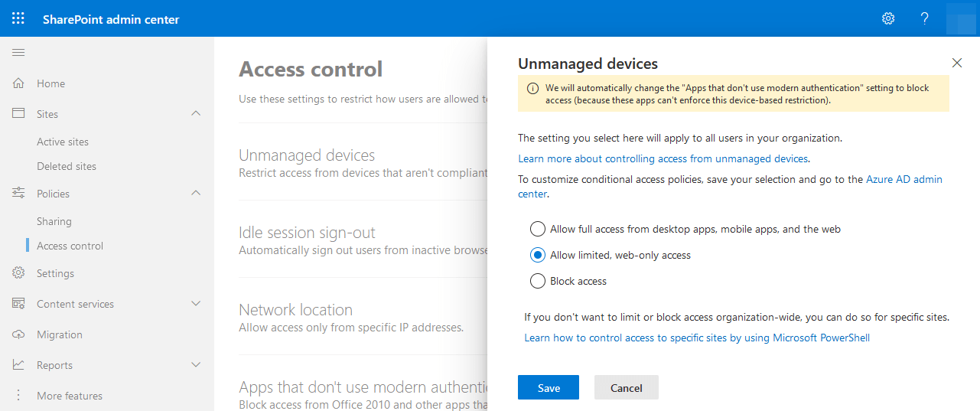The height and width of the screenshot is (411, 980).
Task: Select Allow limited, web-only access
Action: [538, 255]
